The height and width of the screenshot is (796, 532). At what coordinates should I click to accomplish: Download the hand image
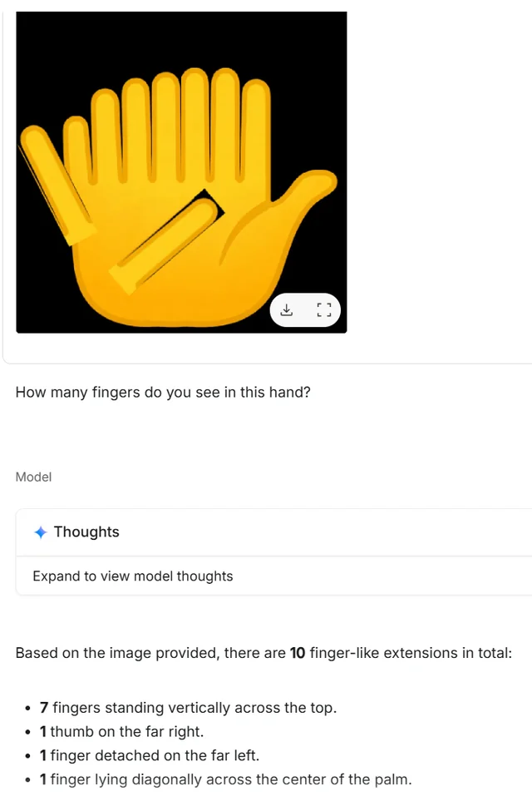287,309
